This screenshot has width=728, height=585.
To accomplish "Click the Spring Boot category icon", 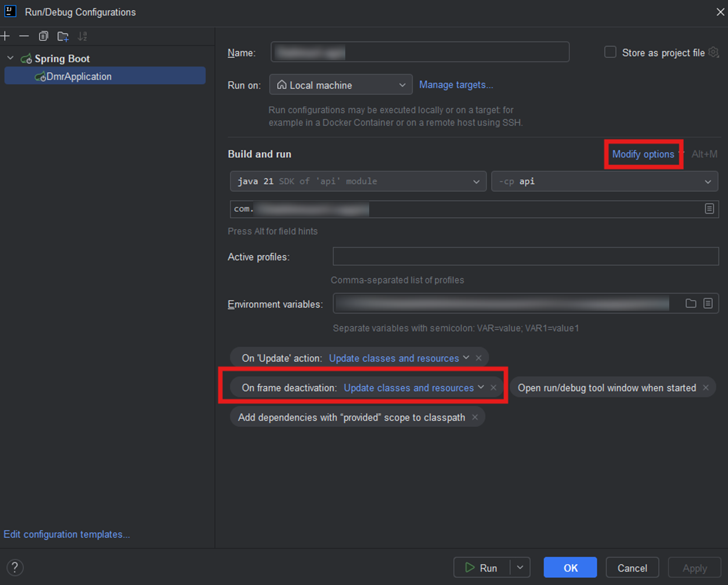I will point(26,59).
